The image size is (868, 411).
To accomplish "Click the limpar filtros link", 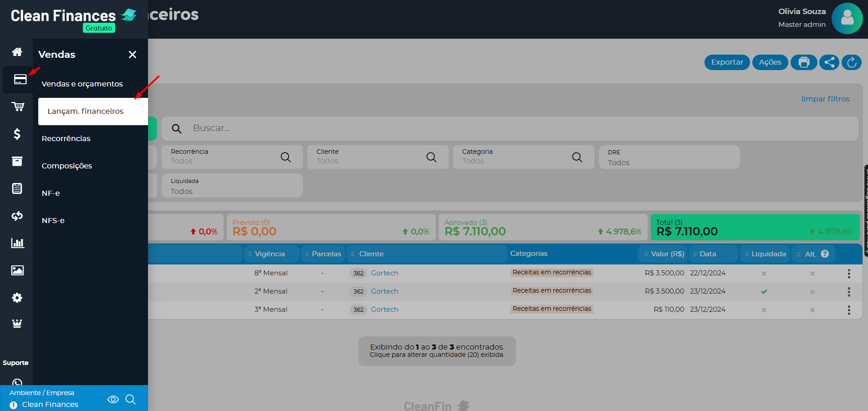I will coord(825,99).
